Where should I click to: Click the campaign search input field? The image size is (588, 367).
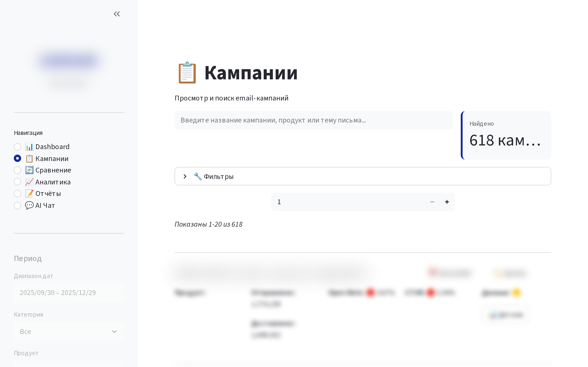tap(314, 120)
